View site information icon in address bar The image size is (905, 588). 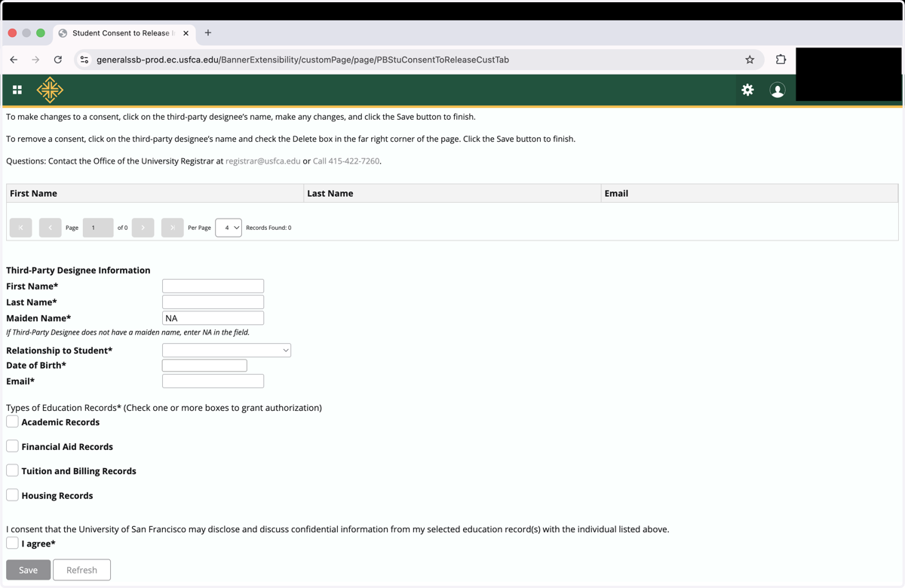84,60
